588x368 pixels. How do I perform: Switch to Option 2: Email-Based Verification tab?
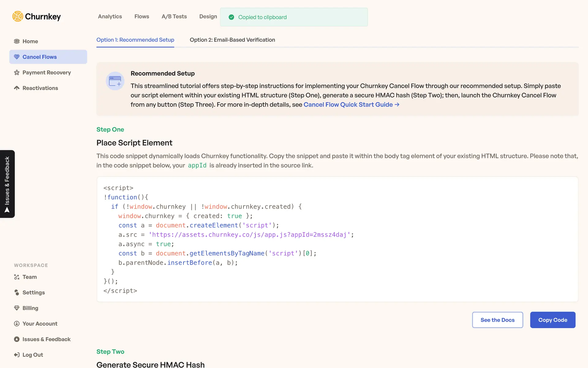tap(232, 40)
